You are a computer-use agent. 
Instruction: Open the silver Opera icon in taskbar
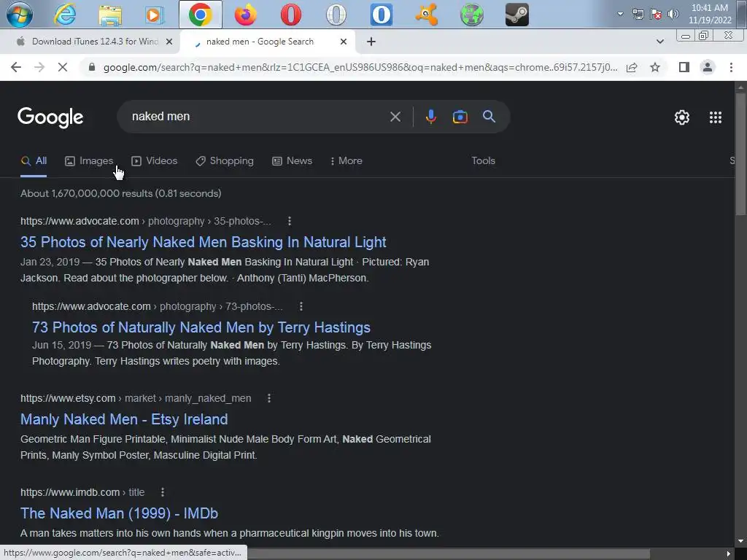[x=336, y=15]
